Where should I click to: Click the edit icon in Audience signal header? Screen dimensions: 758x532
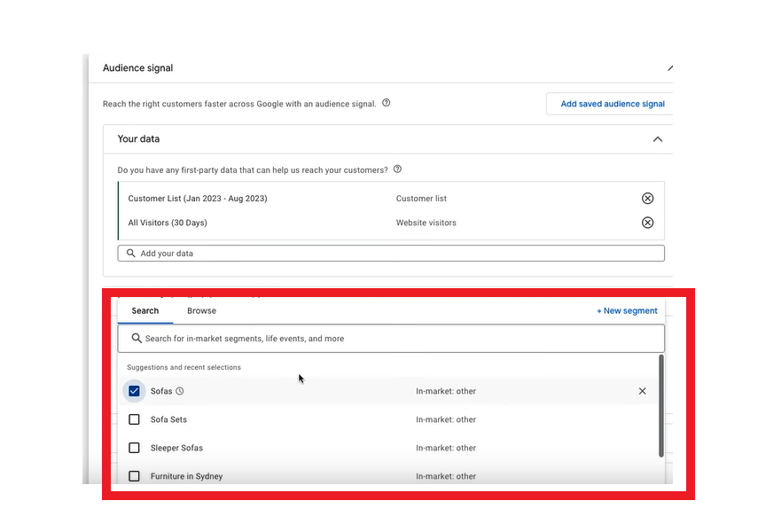pos(669,68)
